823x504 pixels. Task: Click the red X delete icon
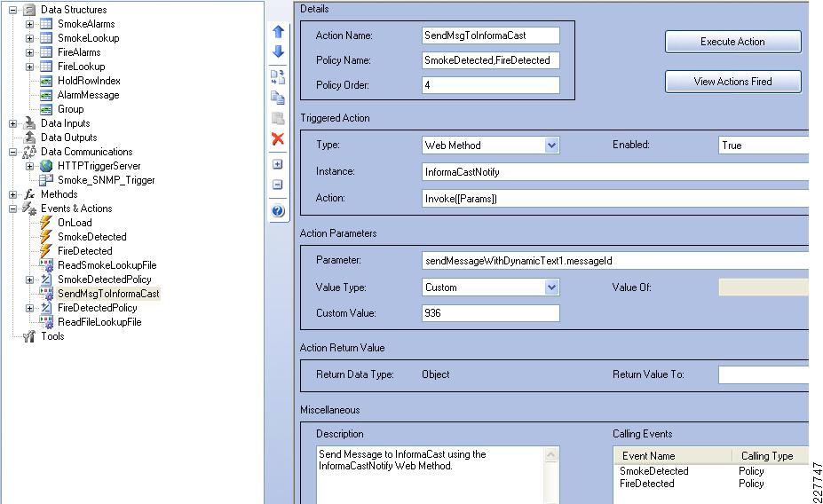[278, 138]
